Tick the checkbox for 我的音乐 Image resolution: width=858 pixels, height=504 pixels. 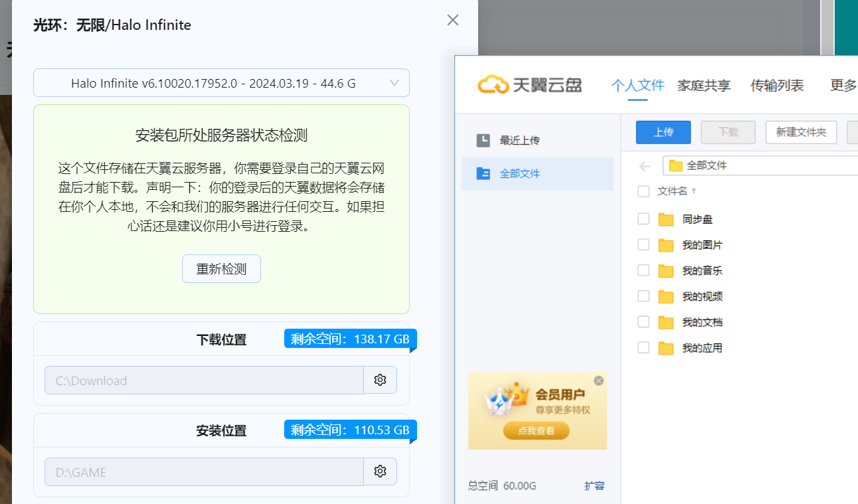(643, 270)
